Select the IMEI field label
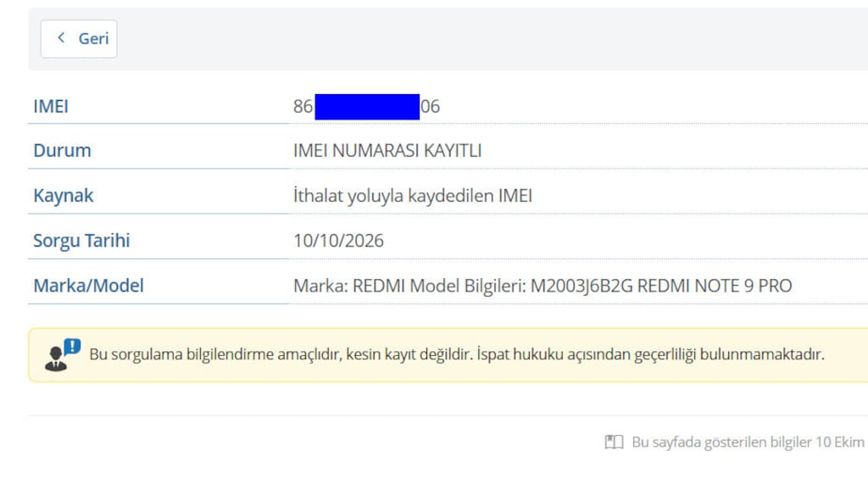Screen dimensions: 868x479 pos(51,106)
